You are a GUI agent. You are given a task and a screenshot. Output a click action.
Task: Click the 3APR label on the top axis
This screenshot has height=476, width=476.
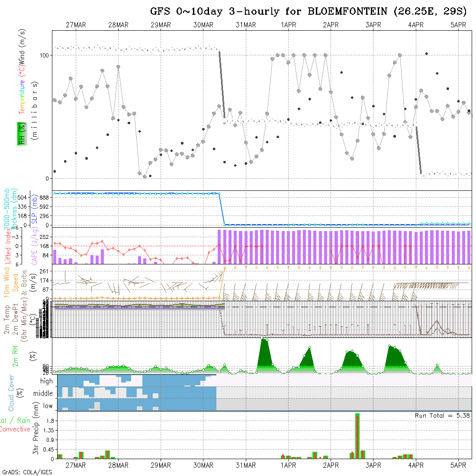[373, 25]
